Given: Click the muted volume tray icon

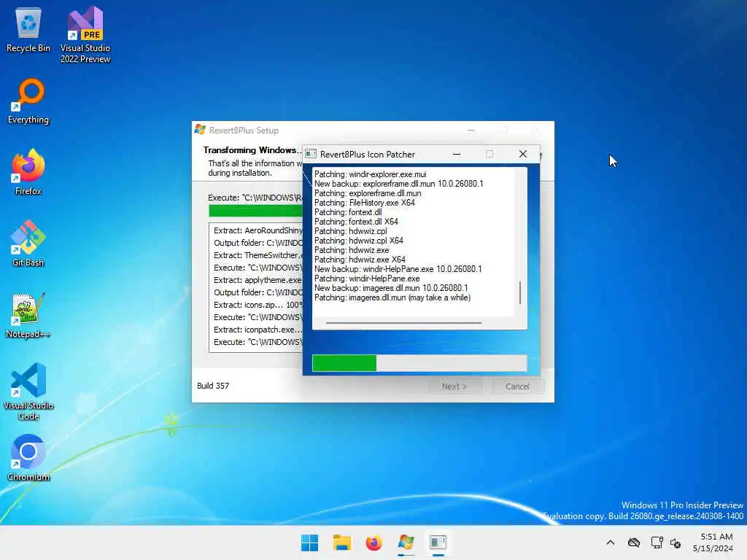Looking at the screenshot, I should click(x=676, y=542).
